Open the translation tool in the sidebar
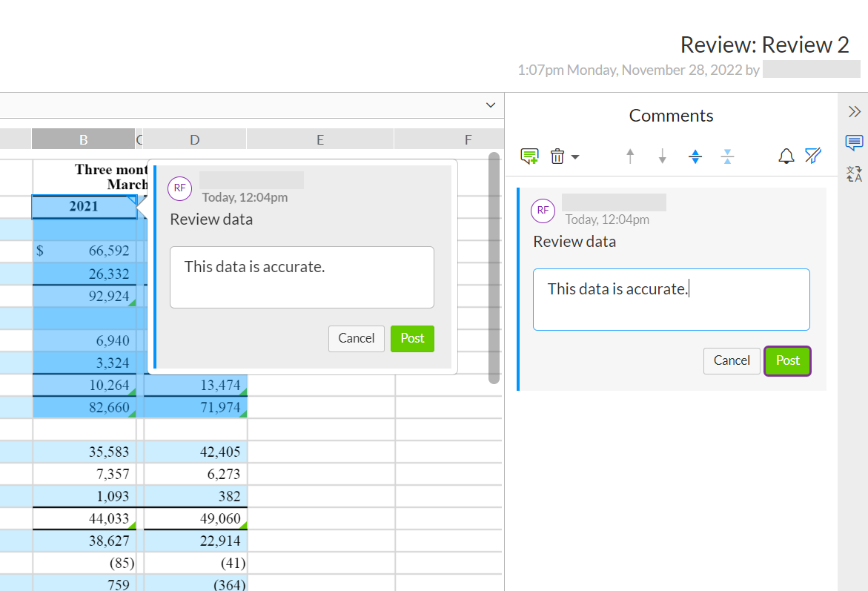 pos(853,174)
